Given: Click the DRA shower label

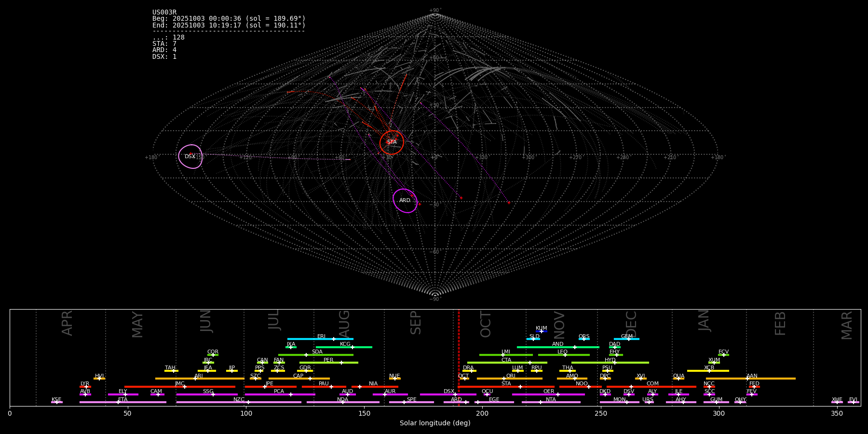Looking at the screenshot, I should 468,368.
